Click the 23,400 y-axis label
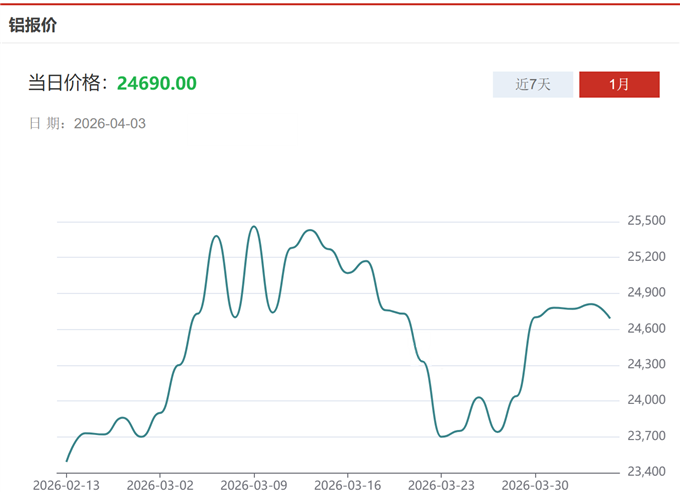 click(646, 472)
